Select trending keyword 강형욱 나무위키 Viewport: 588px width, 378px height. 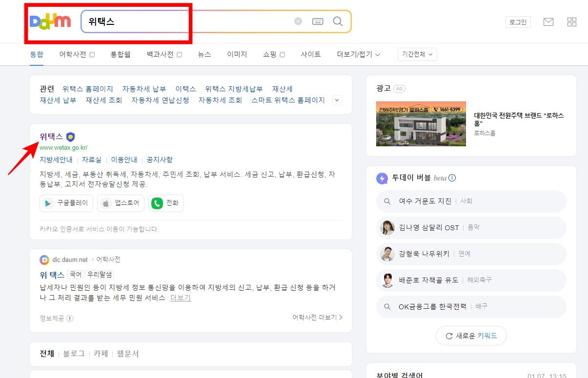click(x=471, y=254)
